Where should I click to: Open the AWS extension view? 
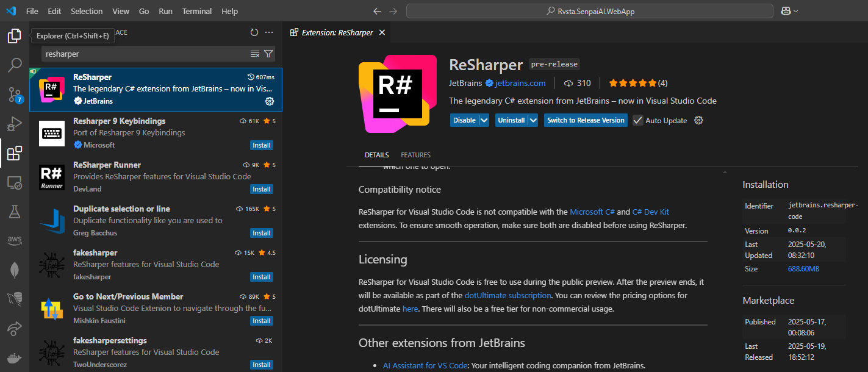pos(15,240)
